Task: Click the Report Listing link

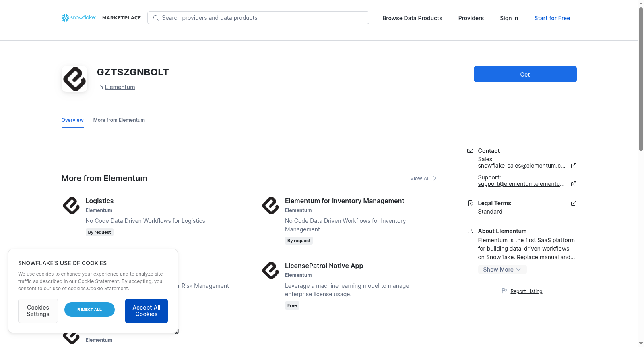Action: [x=526, y=291]
